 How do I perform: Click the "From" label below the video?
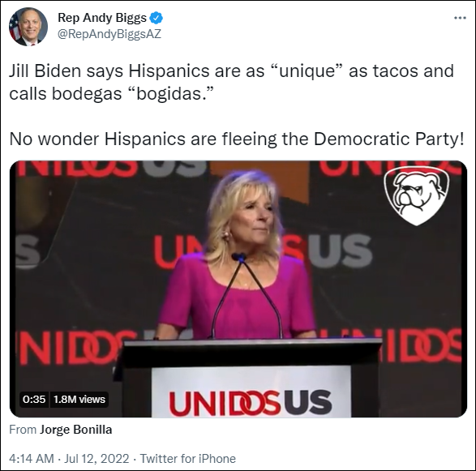click(23, 430)
